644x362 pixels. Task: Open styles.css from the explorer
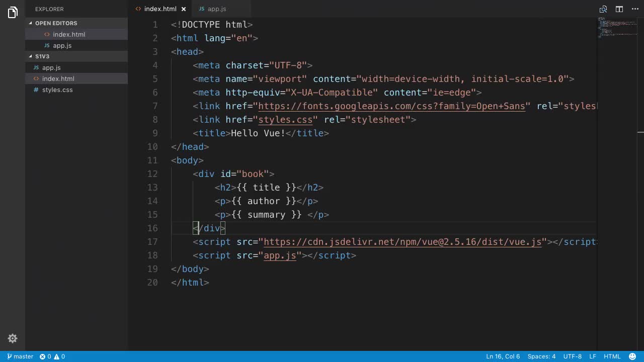[x=58, y=89]
